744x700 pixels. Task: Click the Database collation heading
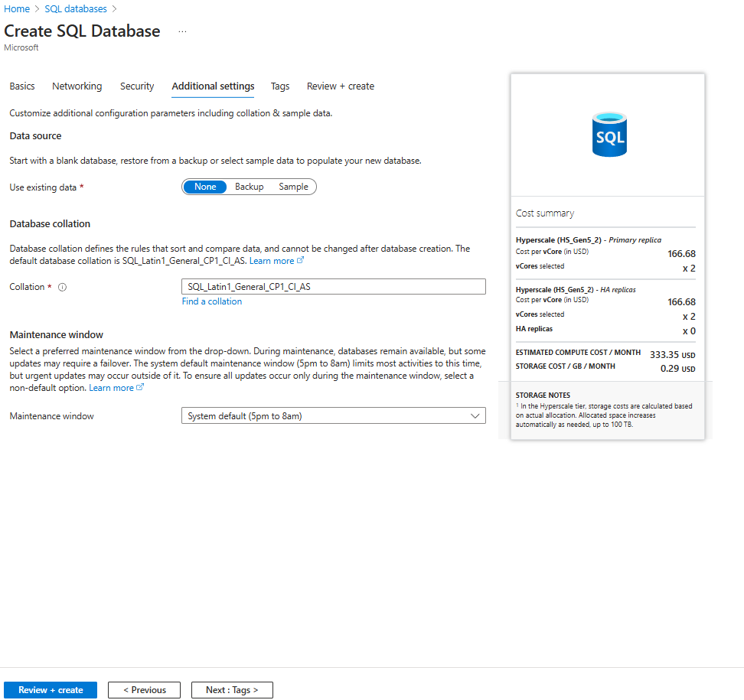pyautogui.click(x=50, y=224)
